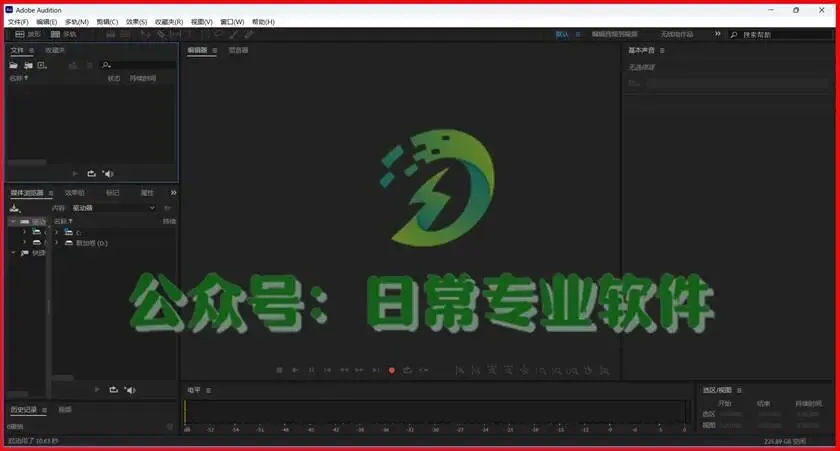Click the filter icon beside the 驱动器 dropdown

click(x=168, y=208)
